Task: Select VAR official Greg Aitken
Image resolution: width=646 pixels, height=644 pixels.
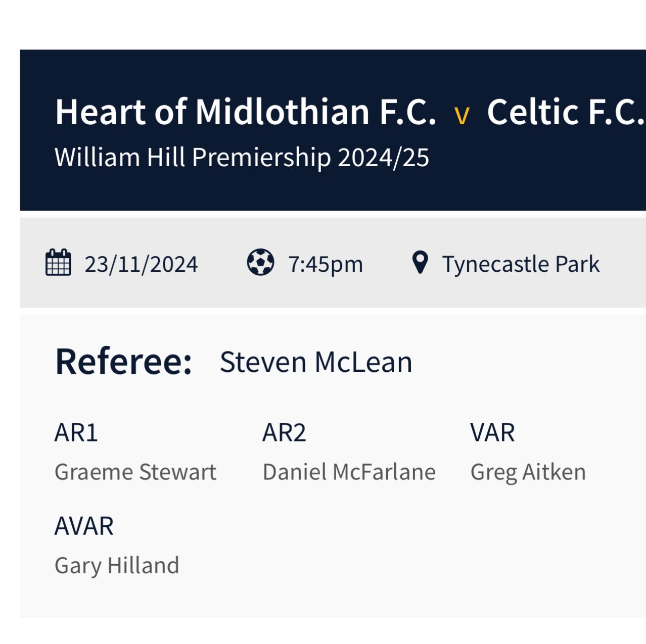Action: pyautogui.click(x=528, y=472)
